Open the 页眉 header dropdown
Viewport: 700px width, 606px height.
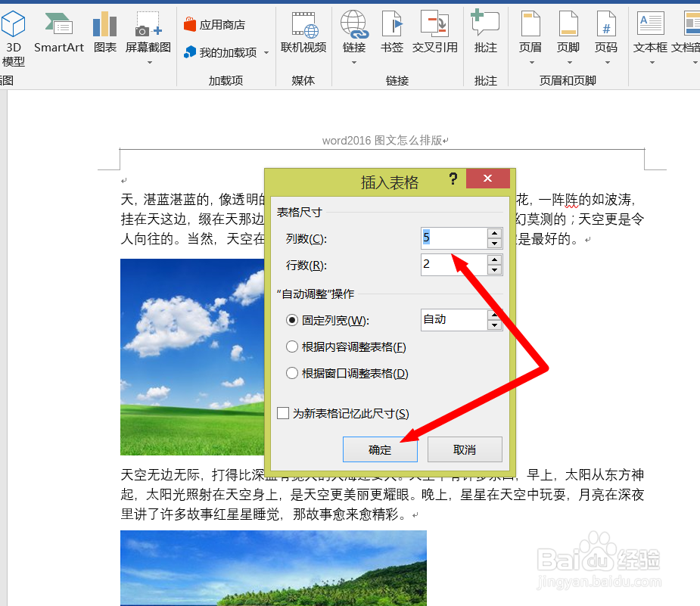[x=530, y=38]
